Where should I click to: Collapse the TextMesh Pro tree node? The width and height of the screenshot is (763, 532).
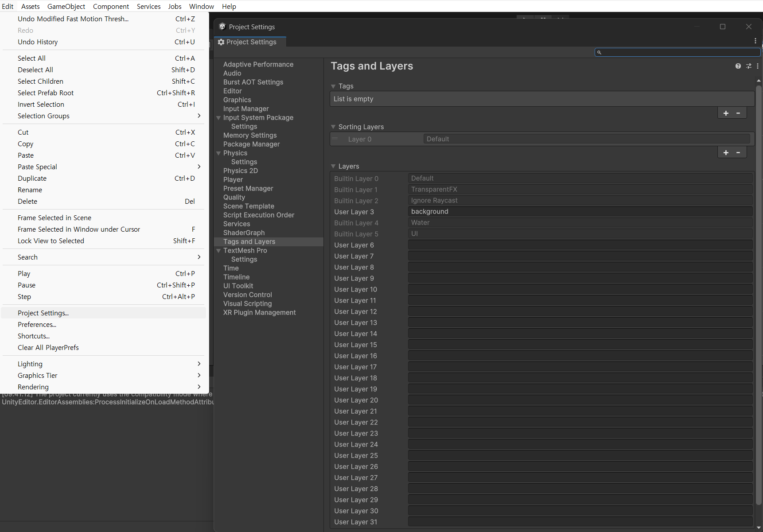coord(218,251)
